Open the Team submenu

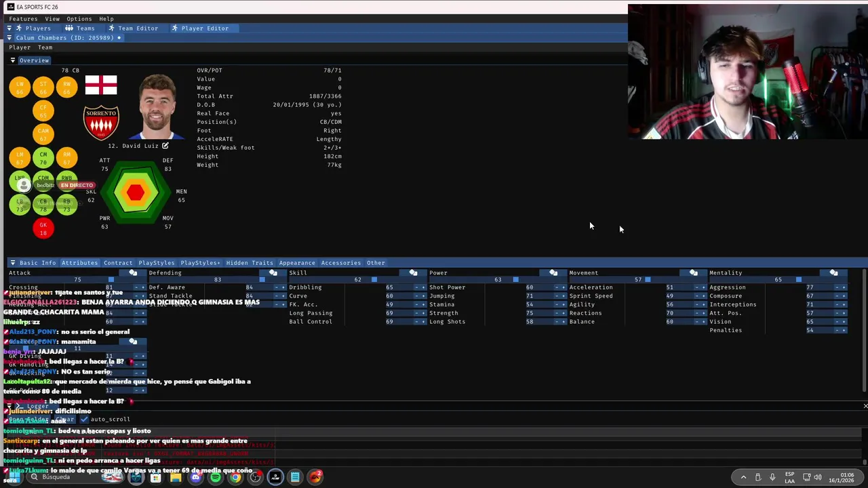(x=45, y=47)
